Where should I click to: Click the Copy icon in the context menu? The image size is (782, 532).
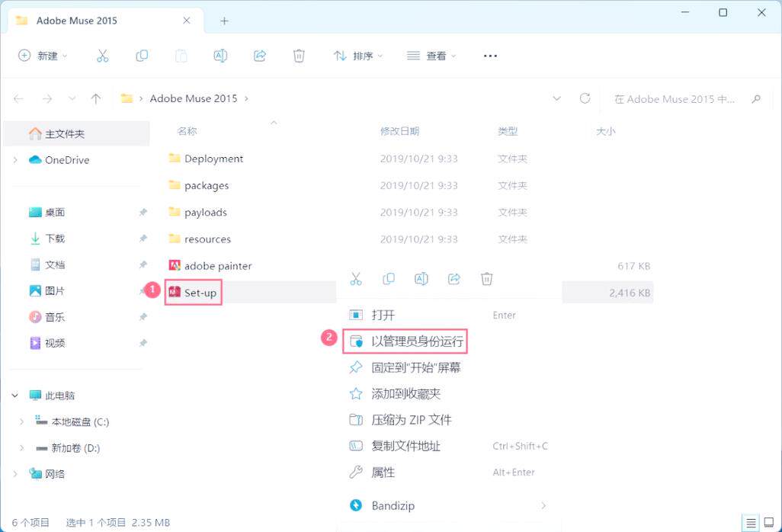pyautogui.click(x=389, y=279)
